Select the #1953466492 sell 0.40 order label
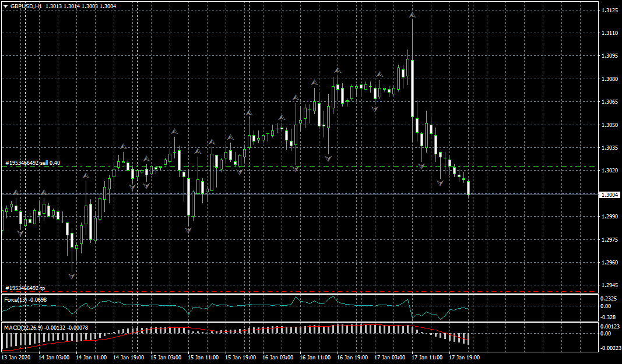The width and height of the screenshot is (622, 364). point(33,163)
